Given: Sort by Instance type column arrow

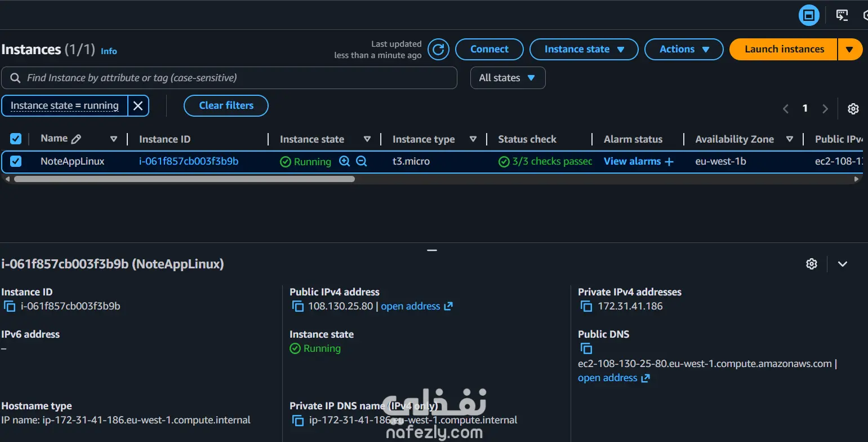Looking at the screenshot, I should tap(473, 139).
